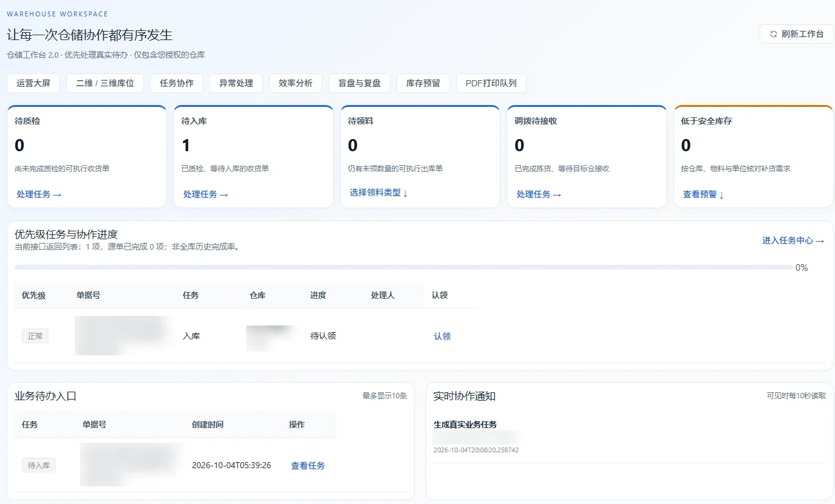Click the 待入库 status tag
835x504 pixels.
(39, 466)
